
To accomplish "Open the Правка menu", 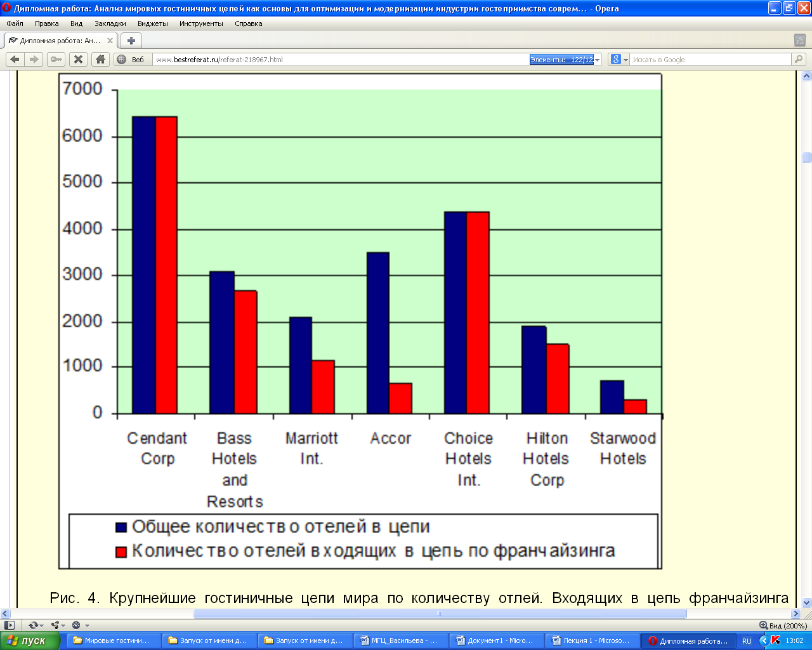I will point(47,23).
